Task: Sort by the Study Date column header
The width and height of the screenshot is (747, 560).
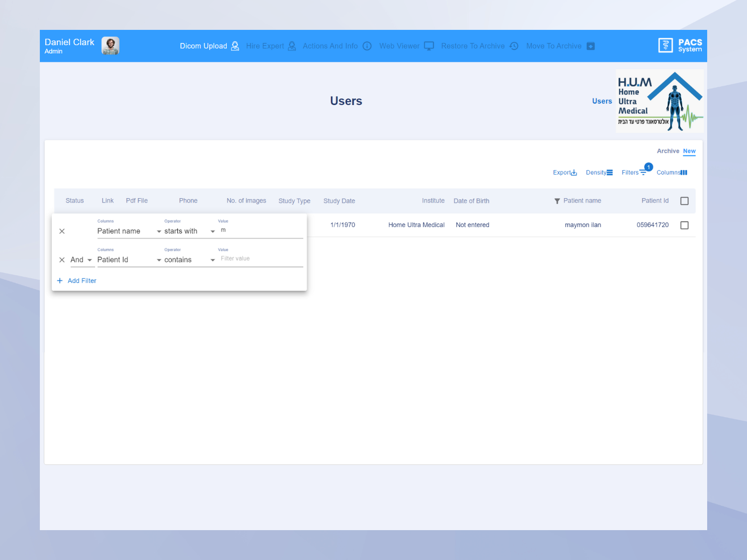Action: point(339,201)
